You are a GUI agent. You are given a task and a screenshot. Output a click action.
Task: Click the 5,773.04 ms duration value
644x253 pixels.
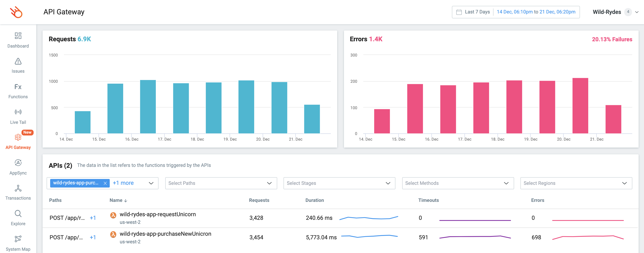click(x=321, y=238)
